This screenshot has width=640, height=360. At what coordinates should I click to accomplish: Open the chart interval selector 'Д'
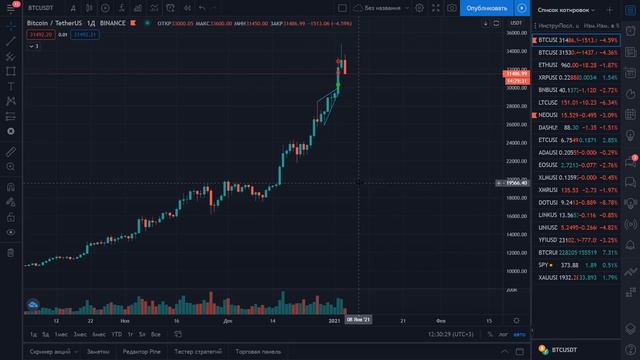[73, 8]
